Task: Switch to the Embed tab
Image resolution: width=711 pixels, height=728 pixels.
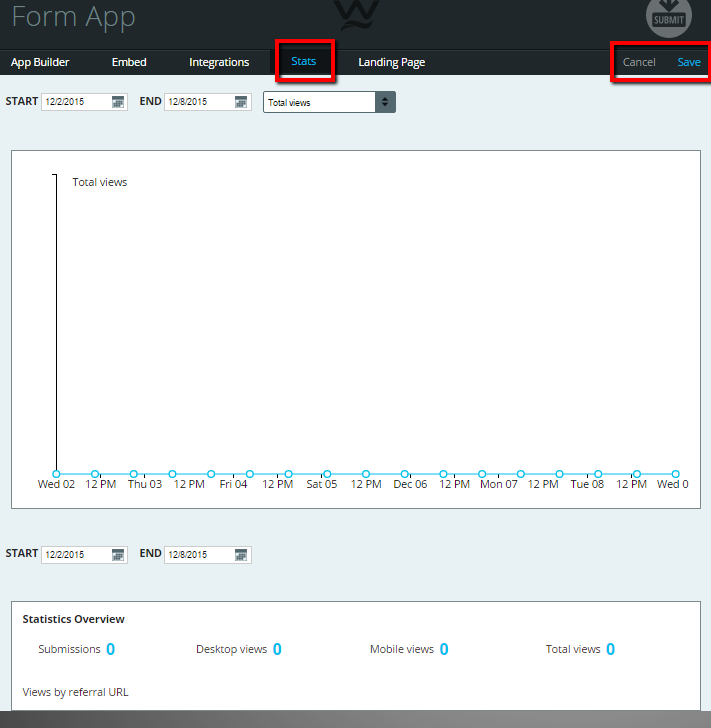Action: [129, 62]
